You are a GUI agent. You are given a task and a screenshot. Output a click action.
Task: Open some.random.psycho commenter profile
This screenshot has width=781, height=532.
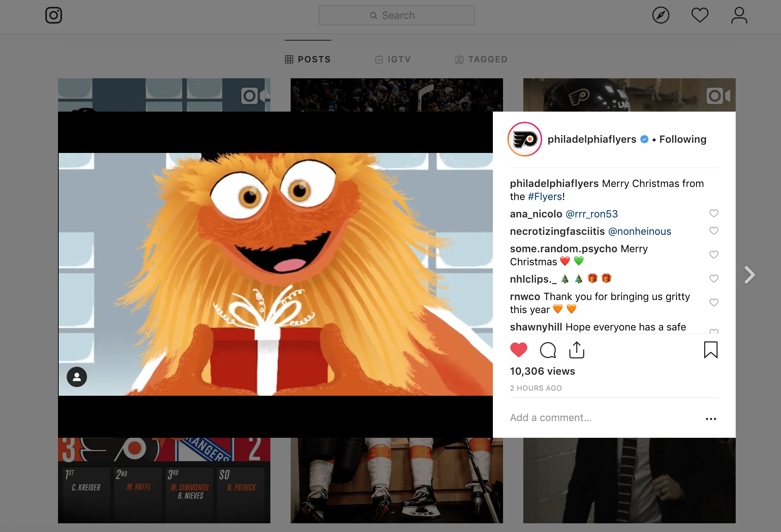pyautogui.click(x=564, y=249)
